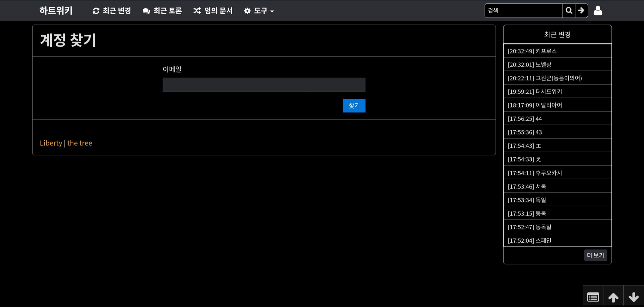Viewport: 644px width, 307px height.
Task: Click the search magnifier icon
Action: [569, 11]
